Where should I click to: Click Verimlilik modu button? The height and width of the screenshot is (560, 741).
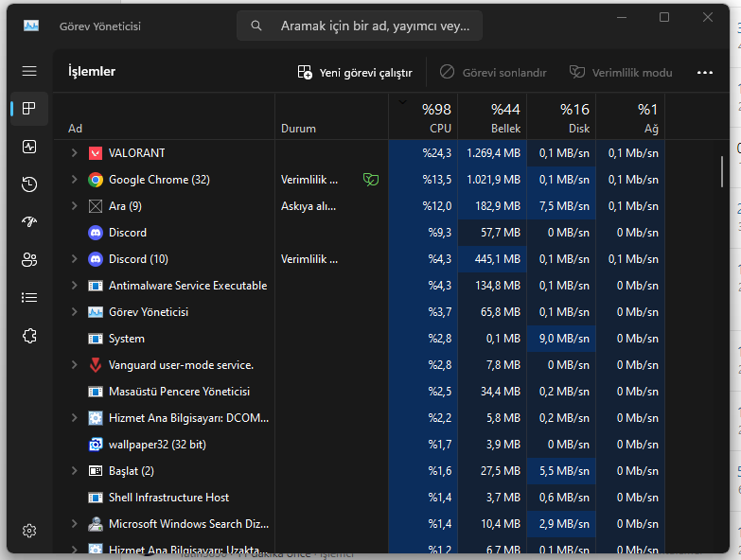(x=621, y=72)
